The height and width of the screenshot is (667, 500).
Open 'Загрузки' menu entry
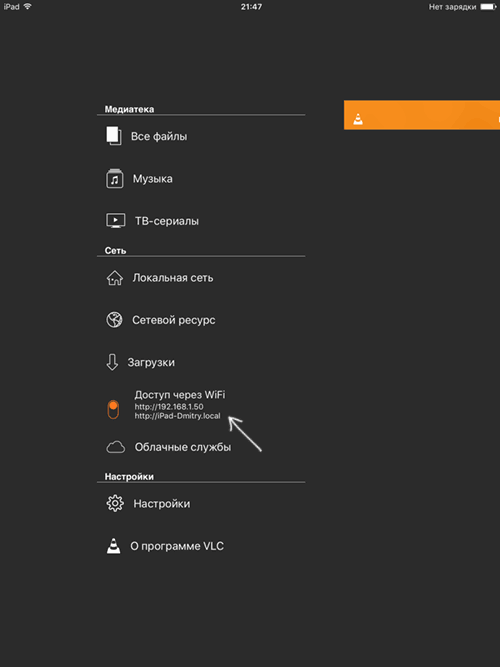click(x=151, y=363)
